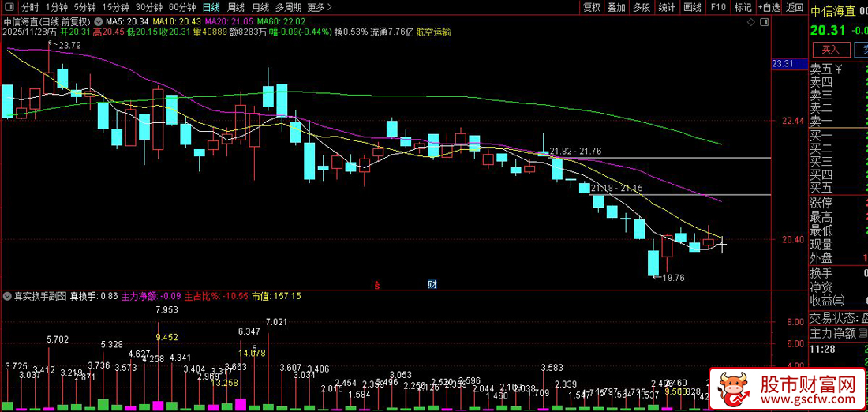Viewport: 868px width, 412px height.
Task: Switch to 60分钟 period
Action: click(182, 7)
